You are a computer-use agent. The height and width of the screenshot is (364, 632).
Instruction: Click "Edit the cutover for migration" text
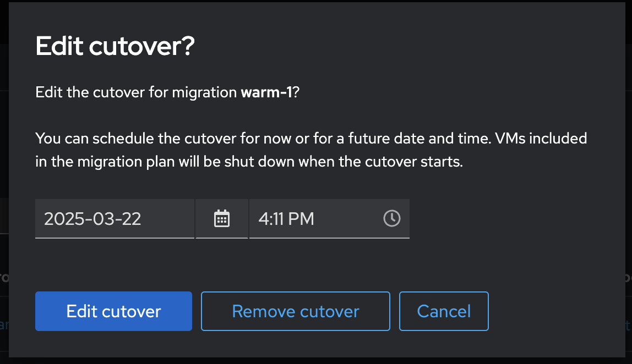click(x=137, y=92)
